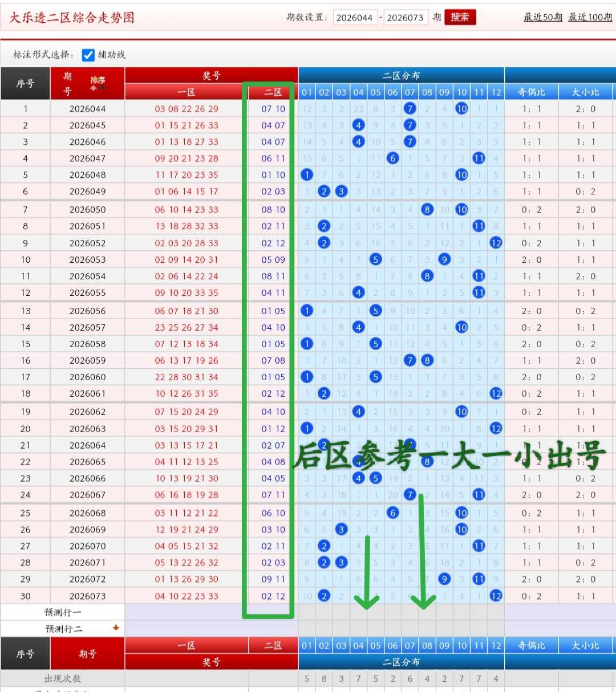Click the end period field 2026073
The width and height of the screenshot is (616, 692).
click(x=405, y=18)
